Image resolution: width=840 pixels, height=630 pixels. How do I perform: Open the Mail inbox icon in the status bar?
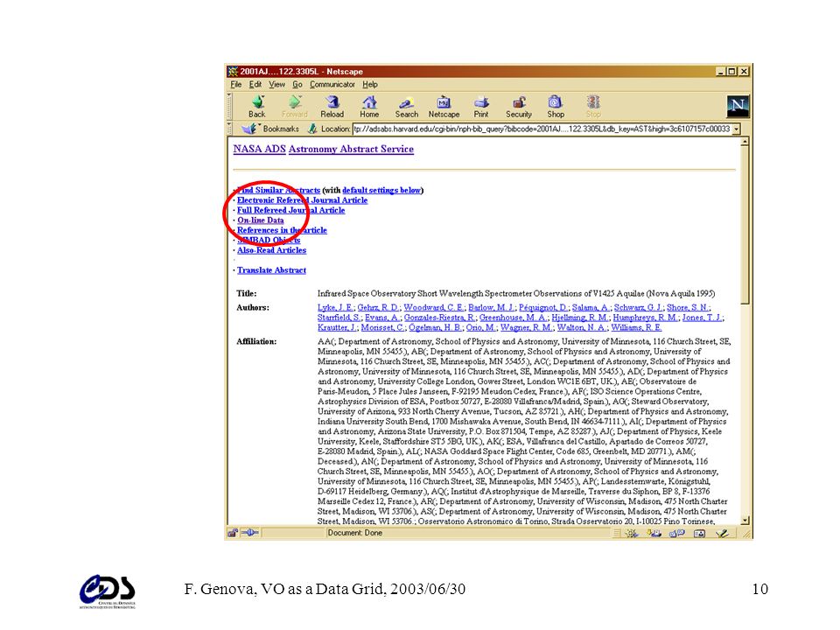tap(654, 533)
